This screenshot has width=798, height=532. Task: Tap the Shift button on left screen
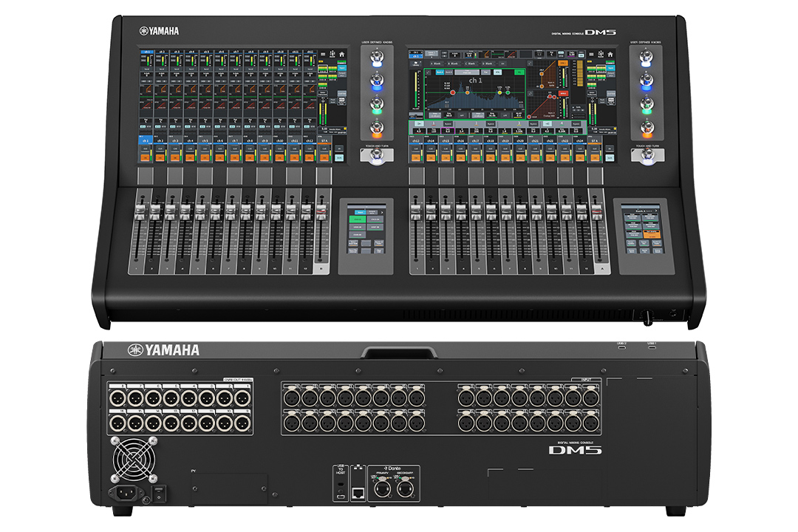coord(339,158)
